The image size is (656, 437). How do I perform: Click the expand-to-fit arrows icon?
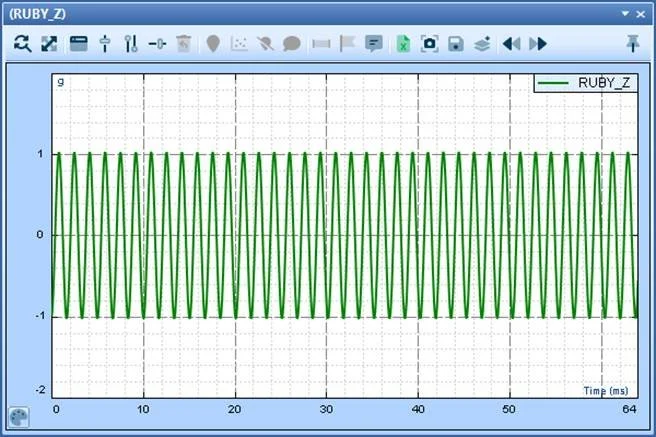pyautogui.click(x=49, y=43)
